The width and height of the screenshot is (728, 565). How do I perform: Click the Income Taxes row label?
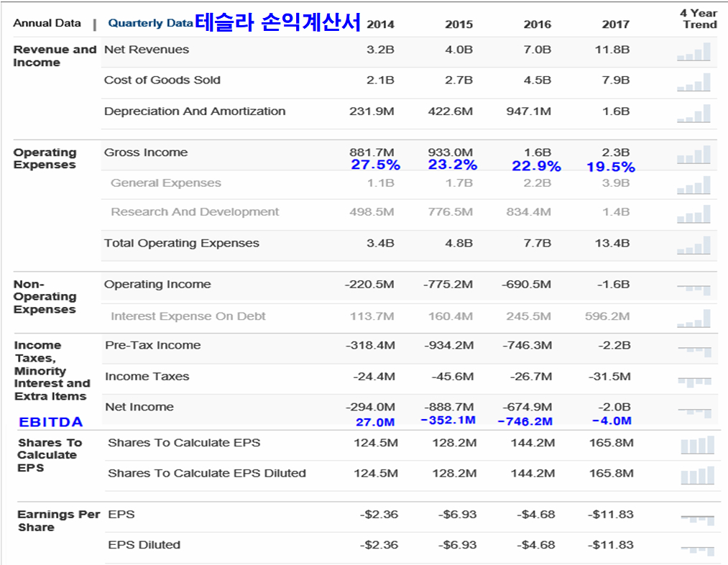click(147, 377)
